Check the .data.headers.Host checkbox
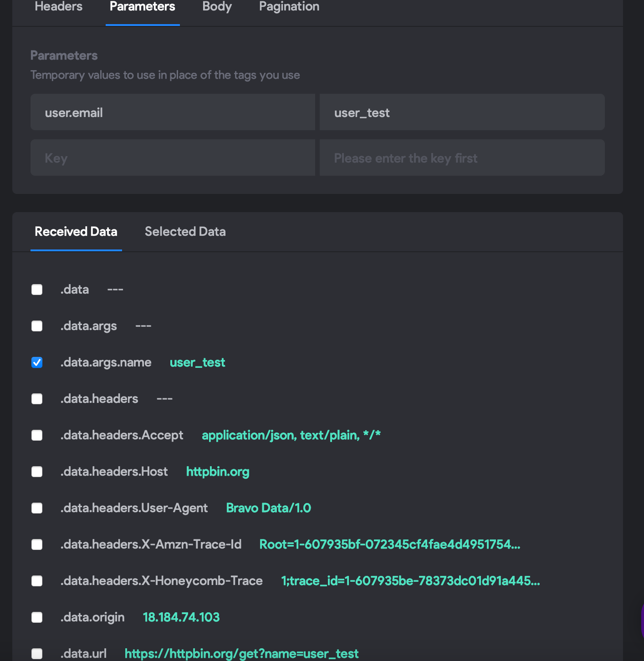 37,472
